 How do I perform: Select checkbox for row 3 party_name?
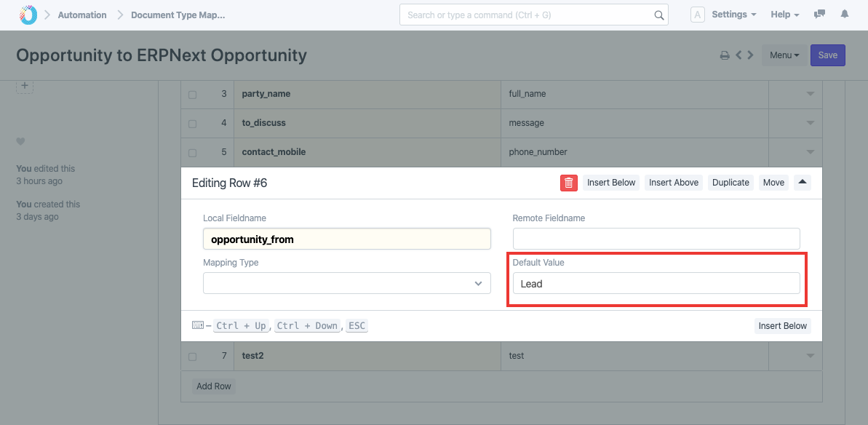pyautogui.click(x=192, y=95)
